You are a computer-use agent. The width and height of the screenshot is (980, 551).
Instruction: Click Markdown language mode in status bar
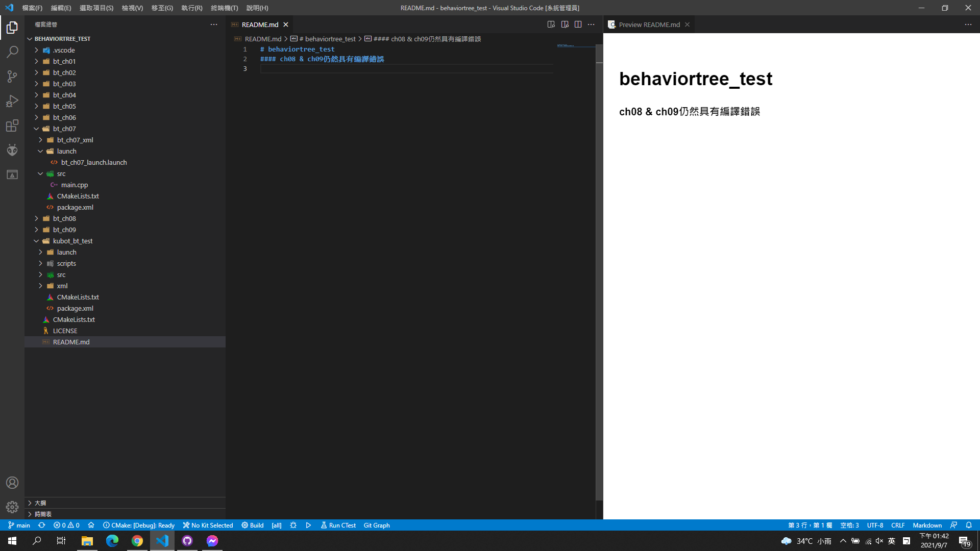coord(927,525)
